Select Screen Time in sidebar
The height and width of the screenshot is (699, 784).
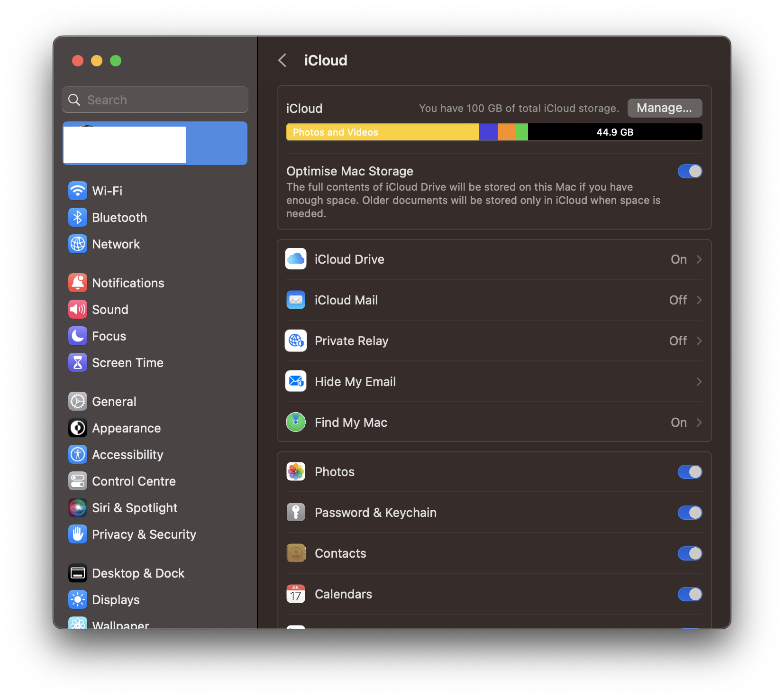[x=155, y=362]
